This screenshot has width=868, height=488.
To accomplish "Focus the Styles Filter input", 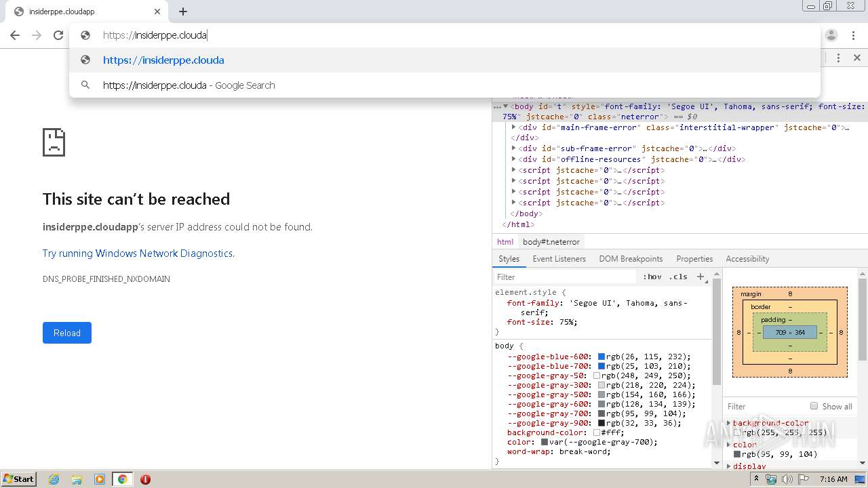I will 566,277.
